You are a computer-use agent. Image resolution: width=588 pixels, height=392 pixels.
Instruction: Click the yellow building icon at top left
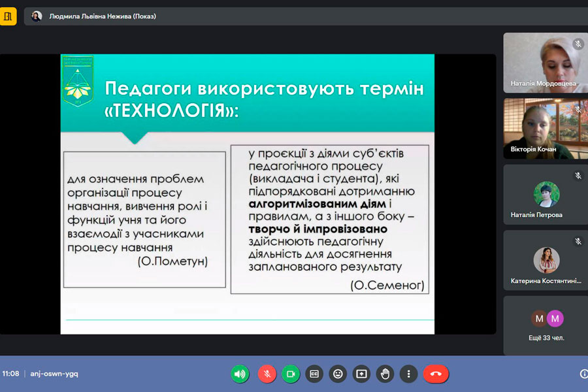8,16
